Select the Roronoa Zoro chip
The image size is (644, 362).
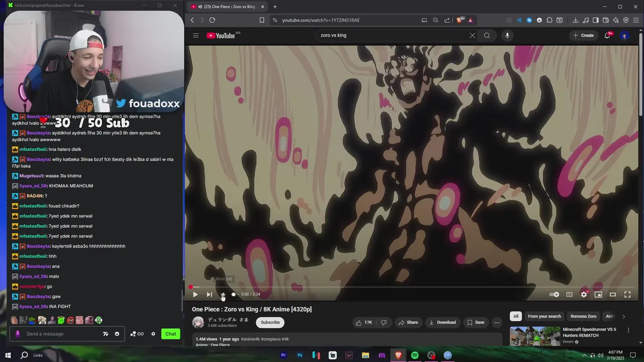point(583,316)
